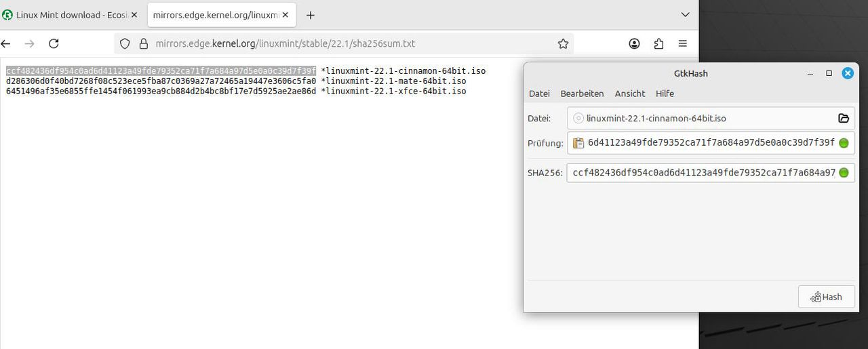The width and height of the screenshot is (868, 349).
Task: Click the xfce hash starting 6451496a
Action: point(161,91)
